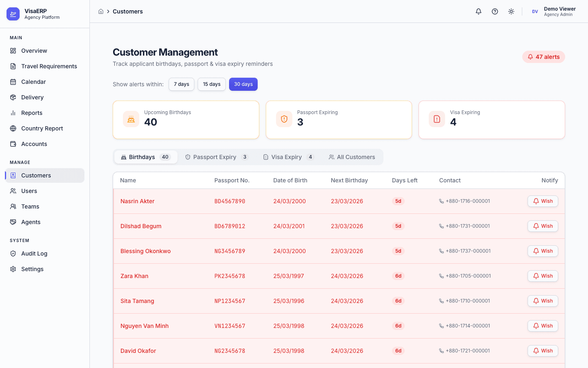The width and height of the screenshot is (588, 368).
Task: Select the 30 days alert filter
Action: coord(243,84)
